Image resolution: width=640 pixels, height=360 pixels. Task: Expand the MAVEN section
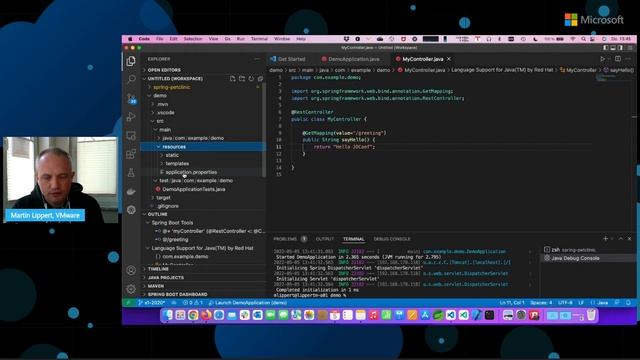(156, 286)
